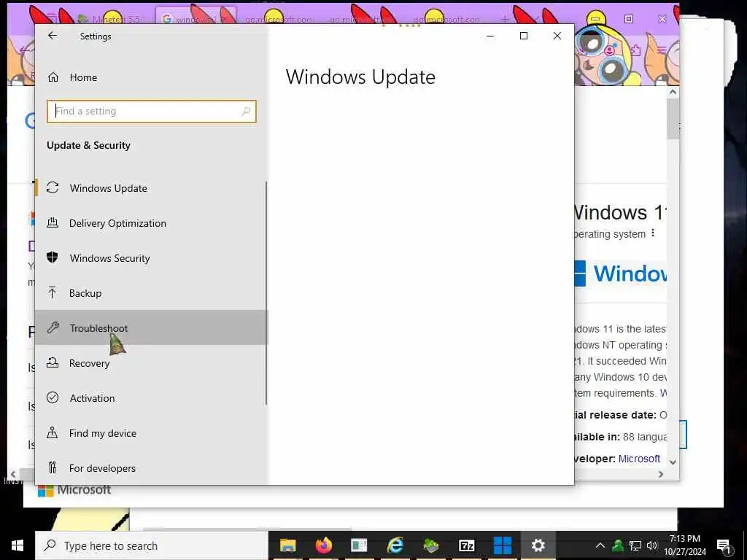Click the For developers tools icon
This screenshot has height=560, width=747.
tap(53, 467)
